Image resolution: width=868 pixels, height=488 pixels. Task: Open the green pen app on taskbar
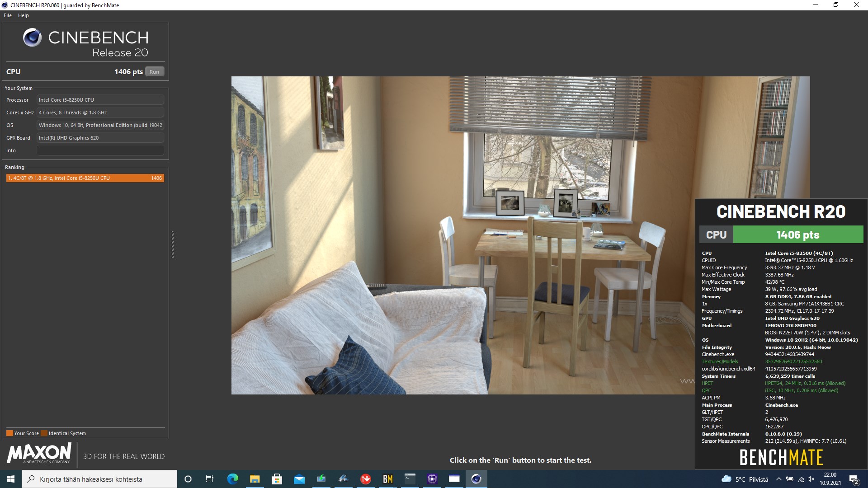pyautogui.click(x=321, y=479)
